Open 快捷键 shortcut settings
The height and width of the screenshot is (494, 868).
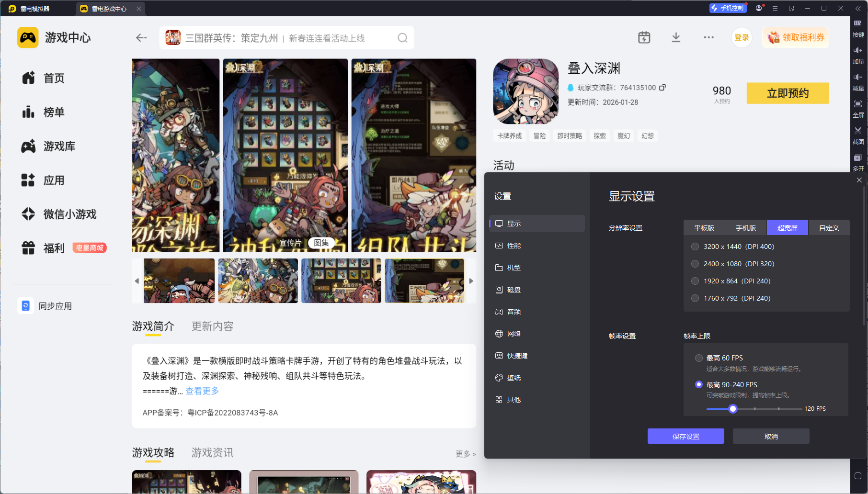537,356
